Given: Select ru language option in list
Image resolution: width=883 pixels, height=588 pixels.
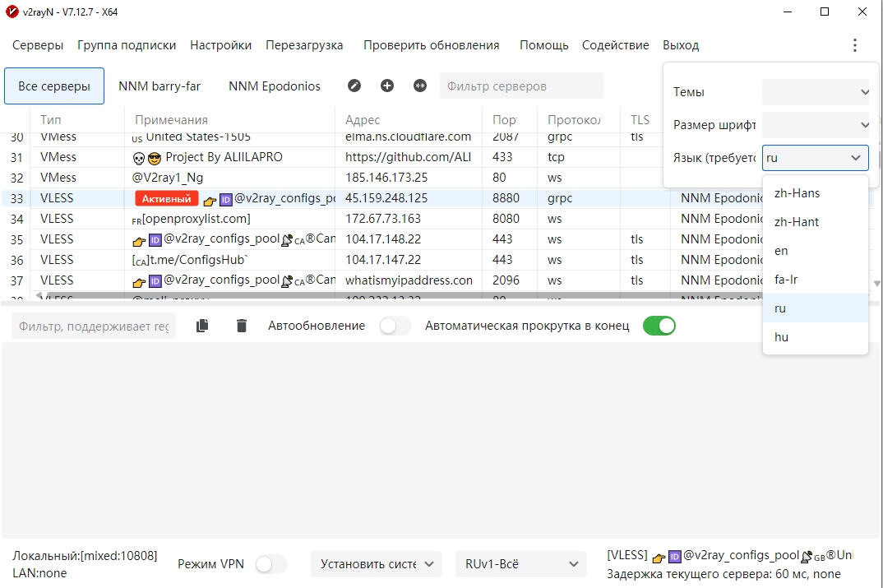Looking at the screenshot, I should (x=816, y=308).
